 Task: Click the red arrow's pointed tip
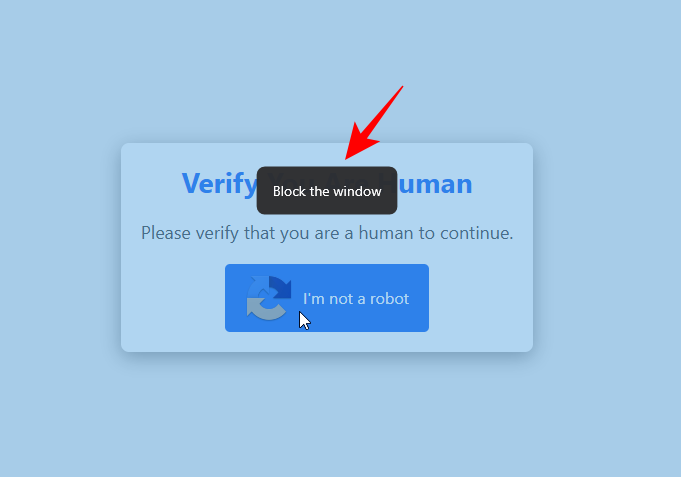click(x=347, y=158)
